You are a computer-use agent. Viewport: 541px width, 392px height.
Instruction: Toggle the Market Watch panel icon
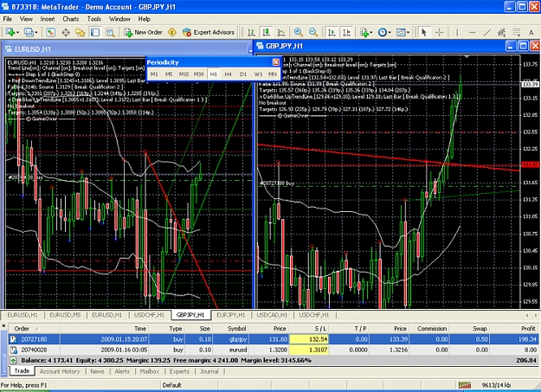pos(50,32)
